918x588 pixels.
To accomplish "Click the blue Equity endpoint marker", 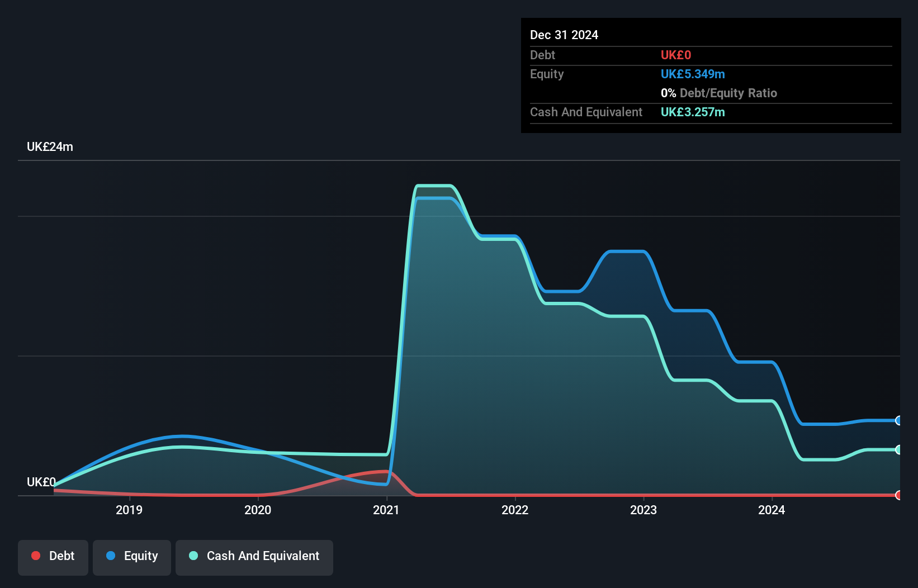I will tap(899, 420).
